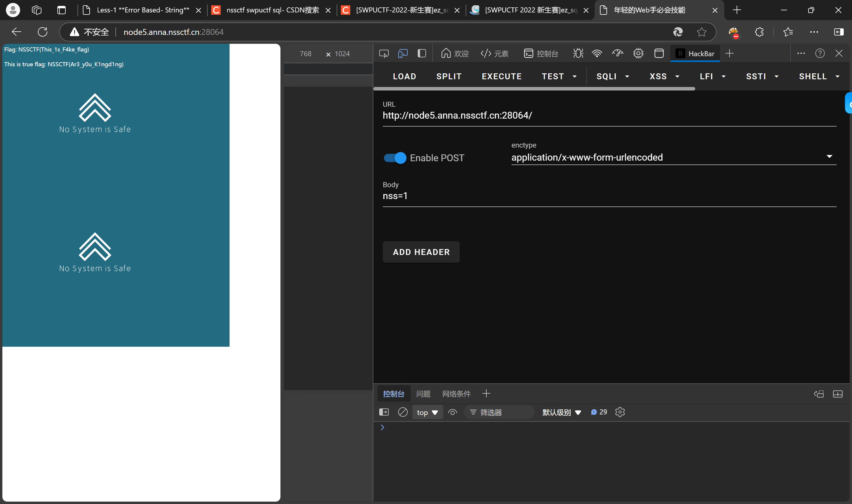852x504 pixels.
Task: Open the browser profile avatar
Action: (x=13, y=10)
